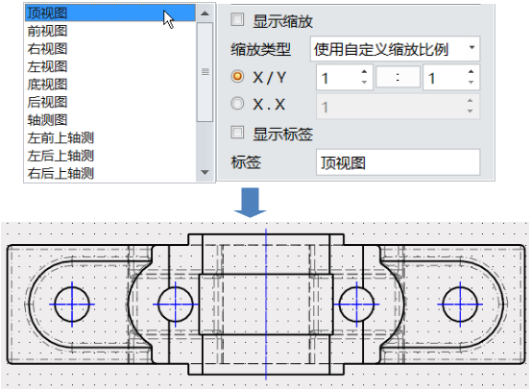The width and height of the screenshot is (530, 389).
Task: Decrease the X/Y second value with down arrow
Action: pyautogui.click(x=471, y=82)
